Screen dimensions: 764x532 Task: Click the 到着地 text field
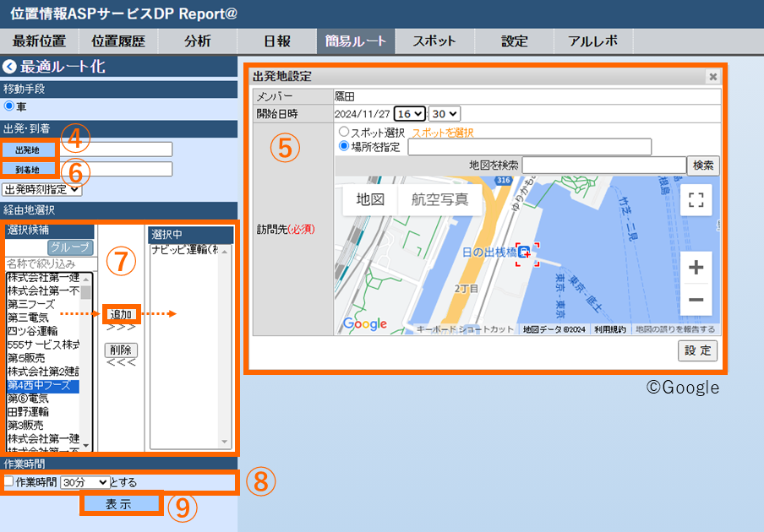coord(116,169)
